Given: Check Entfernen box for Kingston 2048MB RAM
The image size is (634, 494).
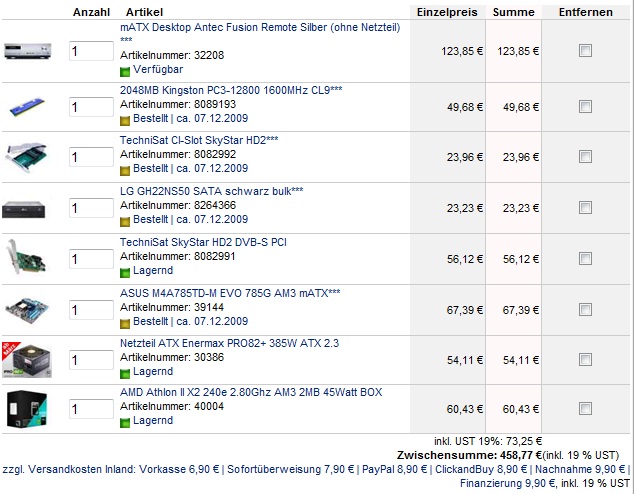Looking at the screenshot, I should point(585,107).
